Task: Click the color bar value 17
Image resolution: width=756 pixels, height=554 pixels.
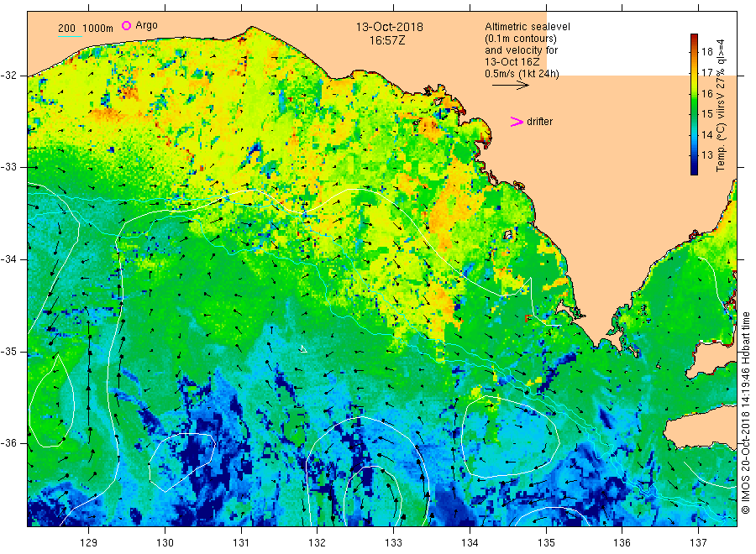Action: pos(706,73)
